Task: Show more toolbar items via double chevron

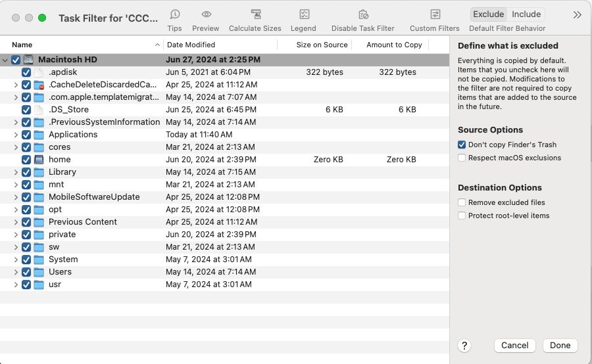Action: coord(577,14)
